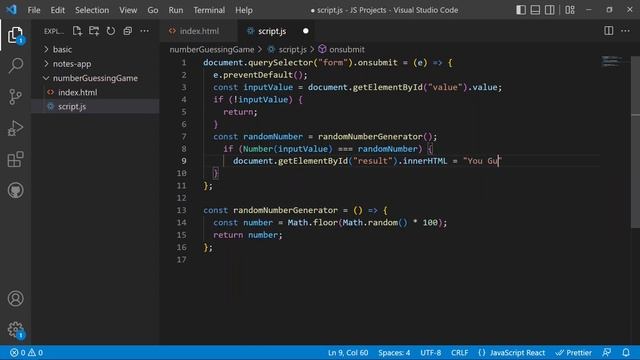Change encoding via UTF-8
The height and width of the screenshot is (360, 640).
tap(431, 353)
